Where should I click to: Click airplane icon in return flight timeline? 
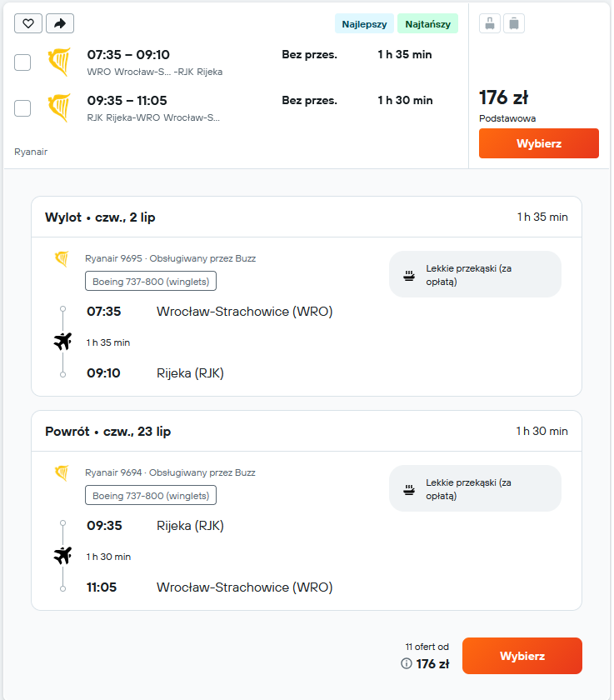pyautogui.click(x=62, y=556)
